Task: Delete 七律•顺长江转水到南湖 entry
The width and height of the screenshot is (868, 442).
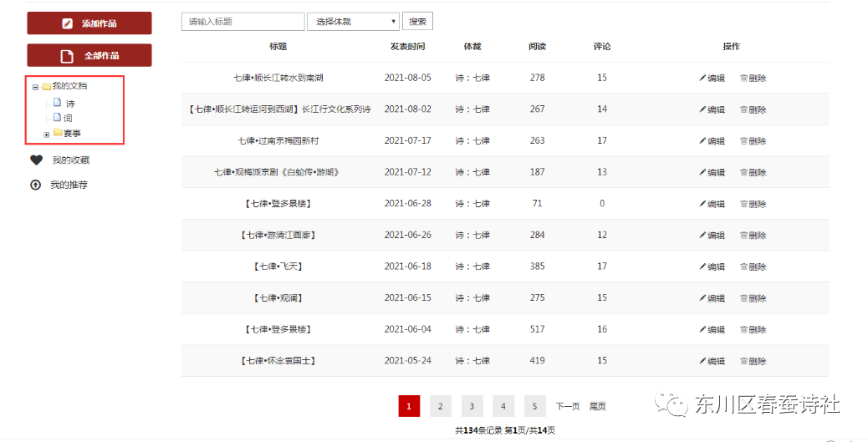Action: click(753, 78)
